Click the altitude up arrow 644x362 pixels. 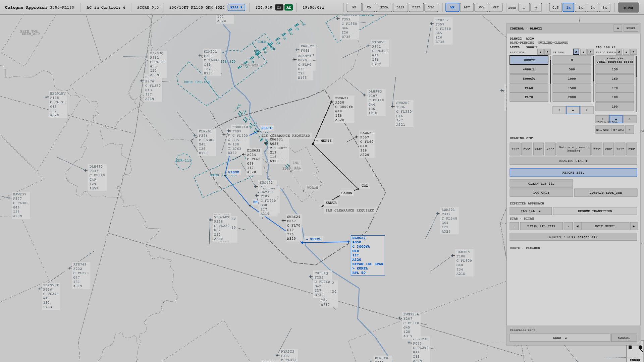coord(540,52)
